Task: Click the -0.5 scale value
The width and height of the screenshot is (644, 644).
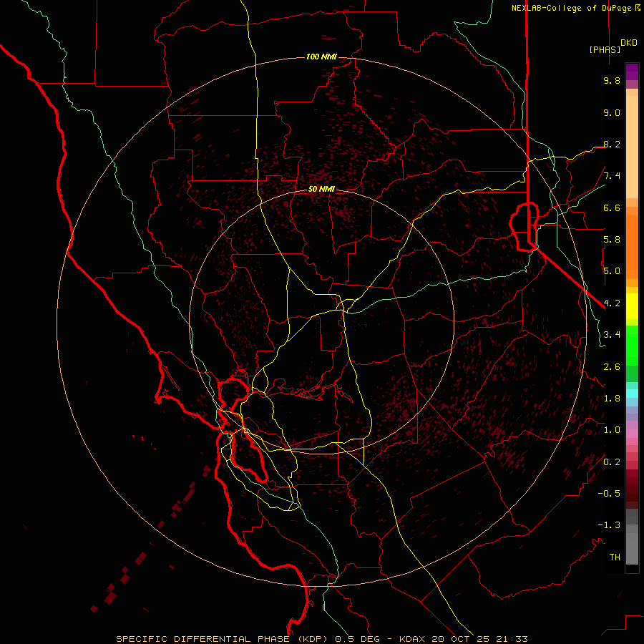Action: tap(609, 494)
